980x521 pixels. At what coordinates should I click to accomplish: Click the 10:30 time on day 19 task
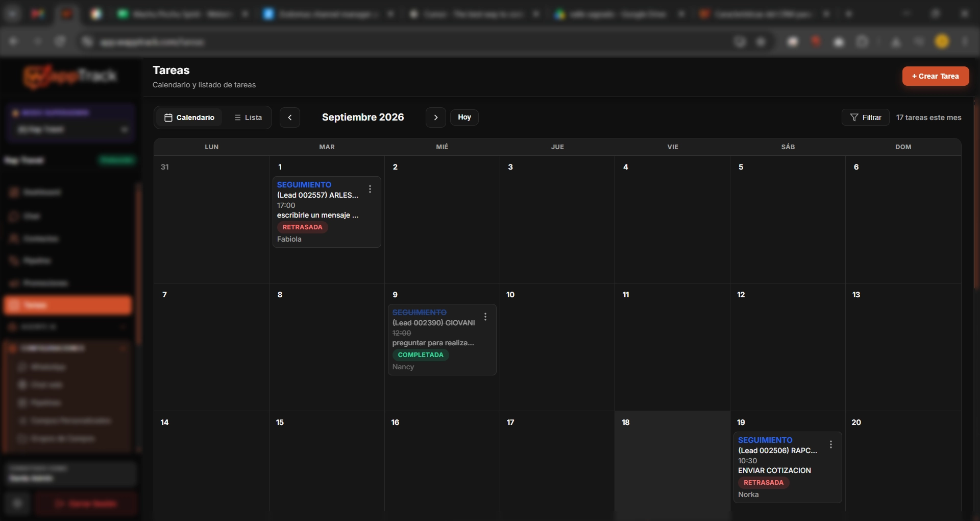pos(748,461)
